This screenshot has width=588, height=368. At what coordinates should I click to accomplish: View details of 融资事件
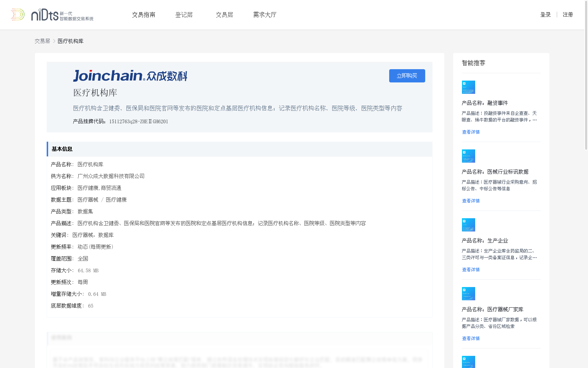click(x=471, y=132)
